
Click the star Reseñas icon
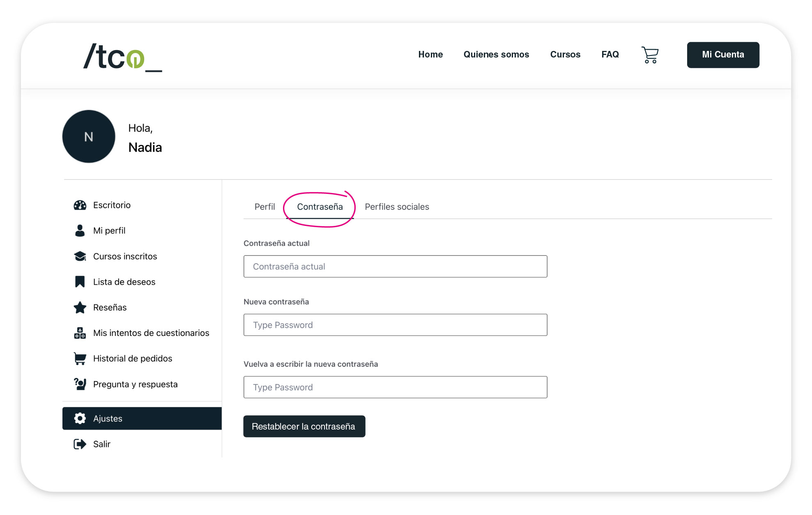click(80, 307)
